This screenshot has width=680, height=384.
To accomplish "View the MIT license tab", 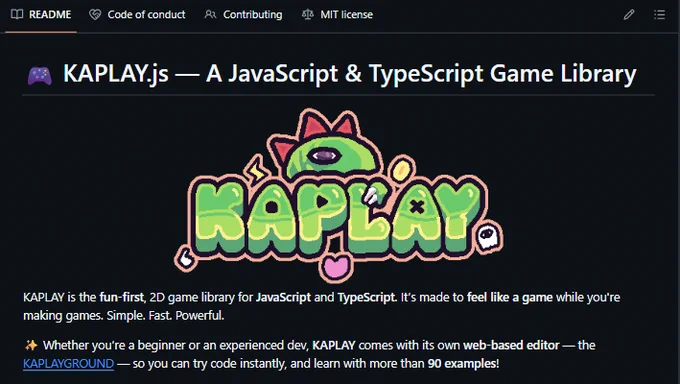I will tap(337, 15).
